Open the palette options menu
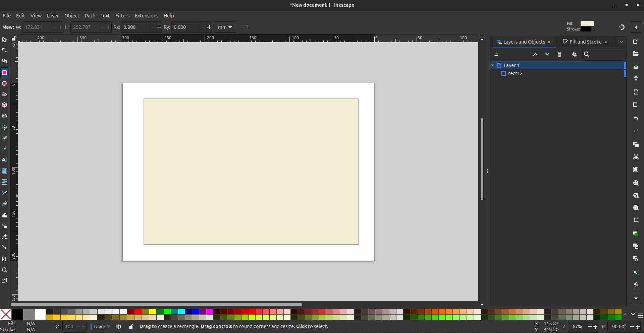The width and height of the screenshot is (644, 333). coord(640,316)
